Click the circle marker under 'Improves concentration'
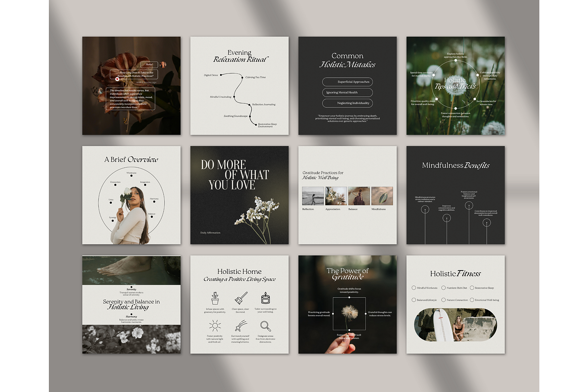This screenshot has width=588, height=392. pos(446,219)
